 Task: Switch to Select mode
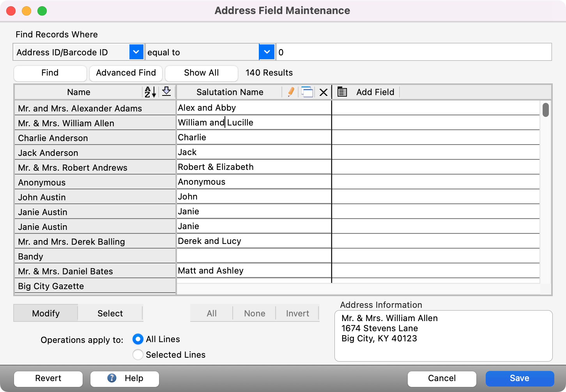pyautogui.click(x=110, y=313)
